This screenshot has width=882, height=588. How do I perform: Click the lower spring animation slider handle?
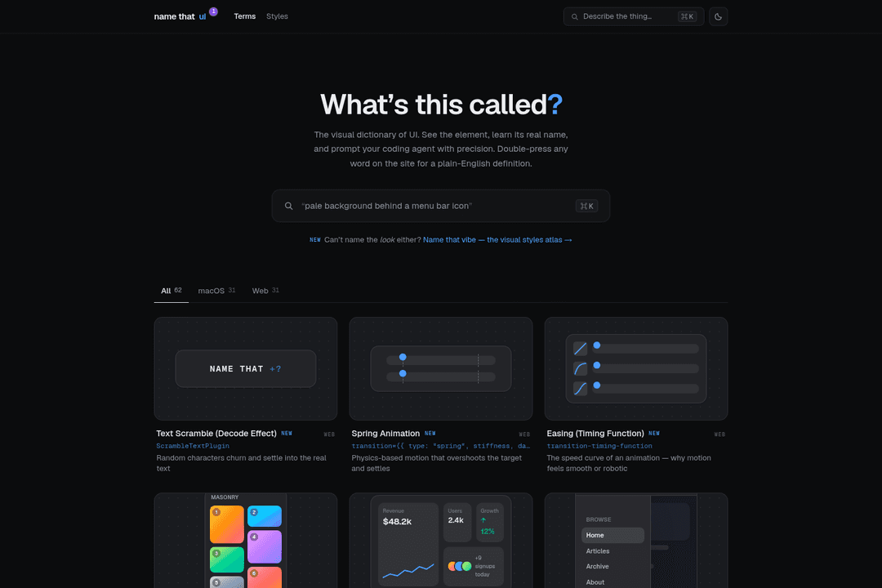pyautogui.click(x=403, y=373)
